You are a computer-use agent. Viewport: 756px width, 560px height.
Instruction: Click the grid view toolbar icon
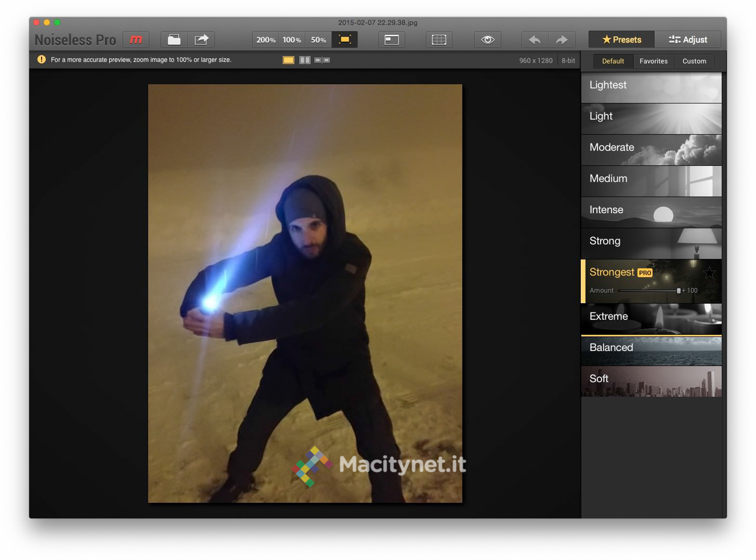coord(439,40)
